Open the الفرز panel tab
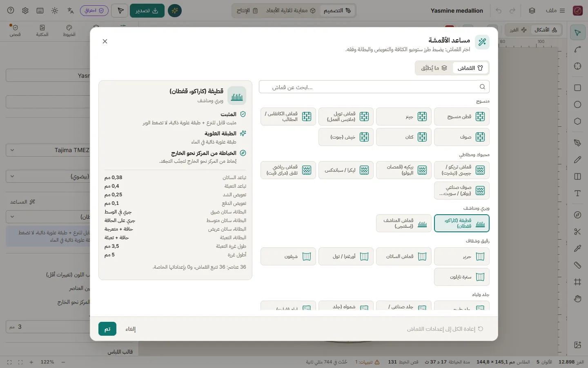 pos(518,30)
